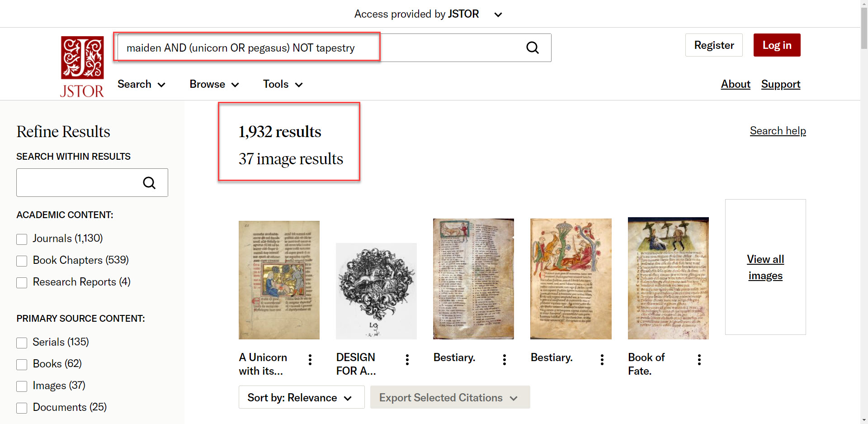The height and width of the screenshot is (424, 868).
Task: Expand Access provided by JSTOR chevron
Action: coord(498,14)
